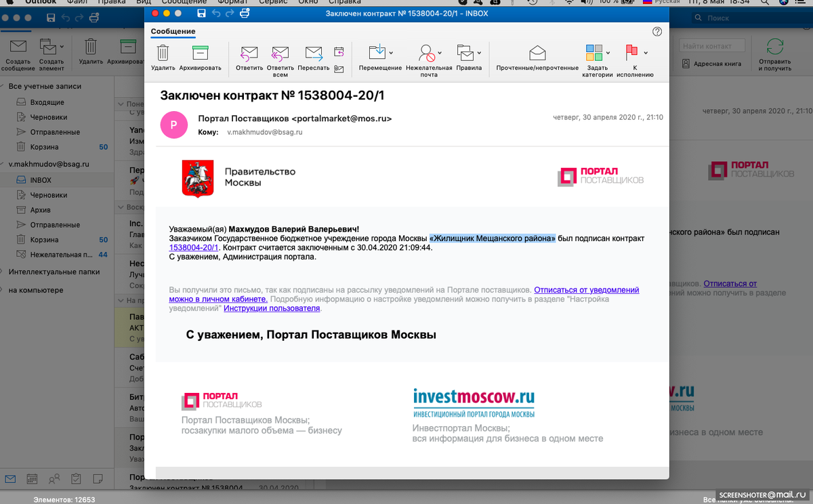813x504 pixels.
Task: Open the Окно menu in menu bar
Action: [308, 3]
